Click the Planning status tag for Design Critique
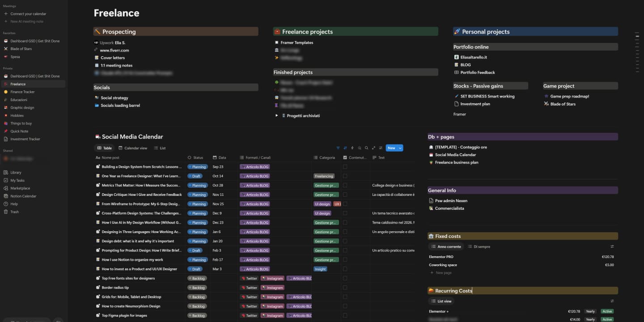Screen dimensions: 644x322 click(x=197, y=195)
